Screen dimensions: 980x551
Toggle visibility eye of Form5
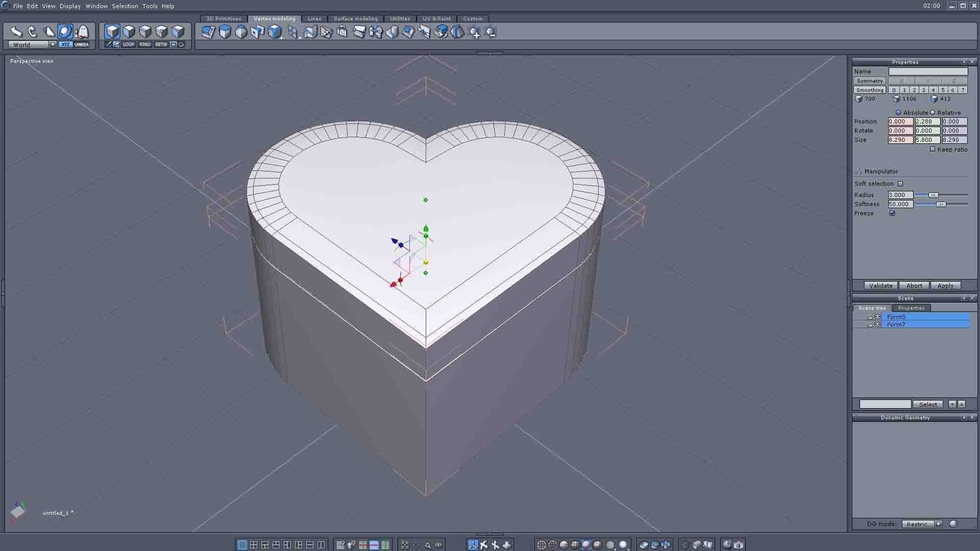877,317
